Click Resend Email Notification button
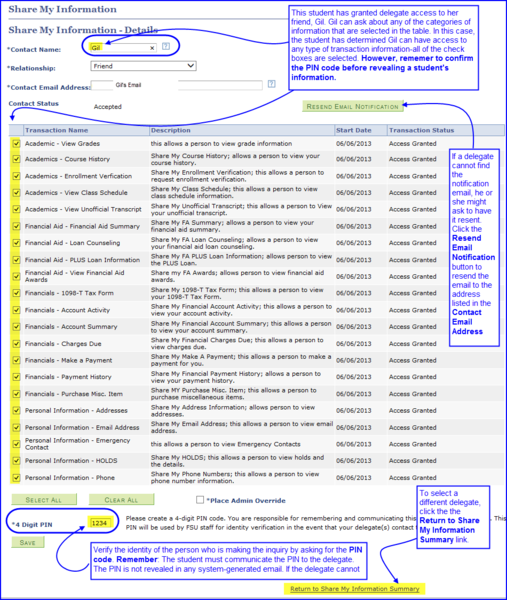Image resolution: width=507 pixels, height=600 pixels. (353, 106)
